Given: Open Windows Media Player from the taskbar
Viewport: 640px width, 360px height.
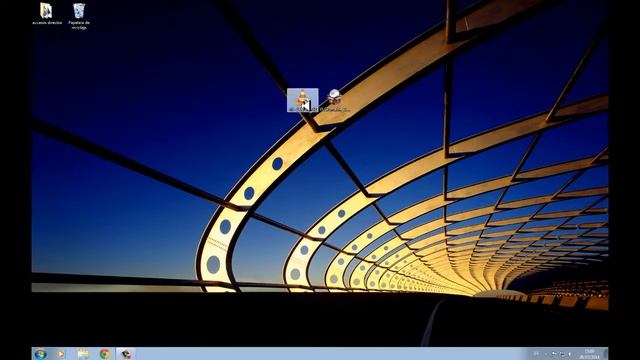Looking at the screenshot, I should click(61, 354).
